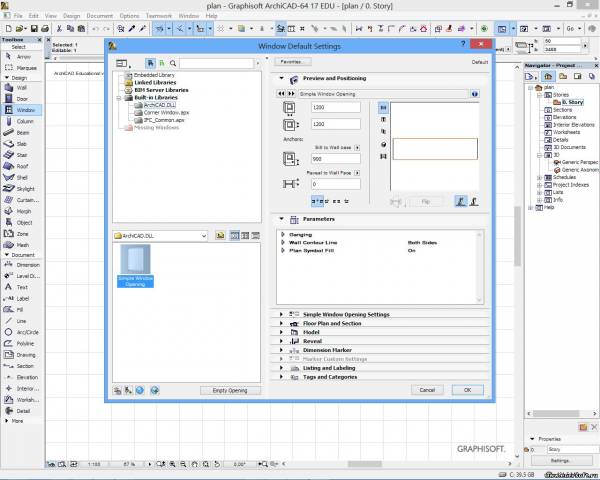Select the Wall tool
This screenshot has height=480, width=600.
21,88
